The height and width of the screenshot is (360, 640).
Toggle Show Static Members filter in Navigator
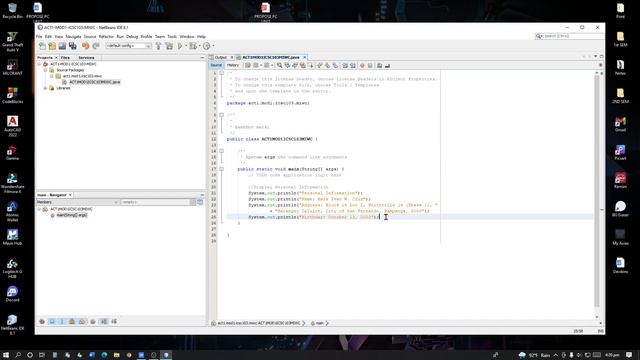coord(62,322)
